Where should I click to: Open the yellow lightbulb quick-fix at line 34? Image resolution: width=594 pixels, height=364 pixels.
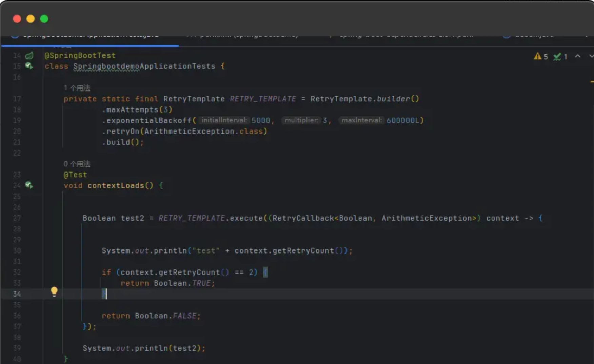(x=54, y=291)
